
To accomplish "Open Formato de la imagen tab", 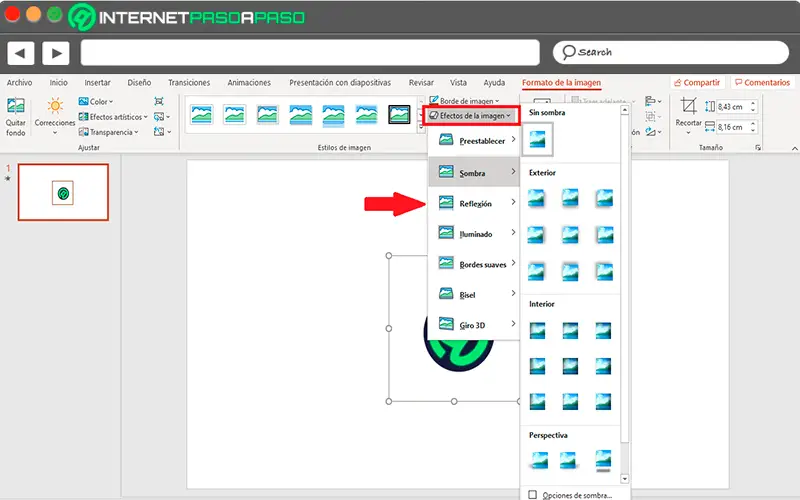I will [x=561, y=83].
